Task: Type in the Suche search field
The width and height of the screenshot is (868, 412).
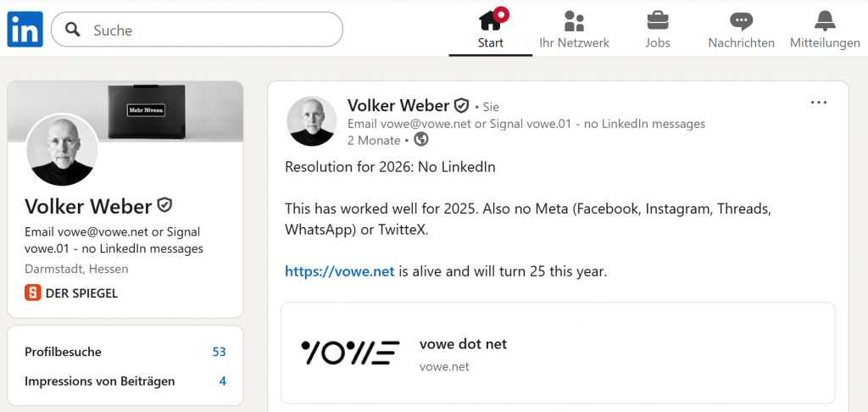Action: pos(212,31)
